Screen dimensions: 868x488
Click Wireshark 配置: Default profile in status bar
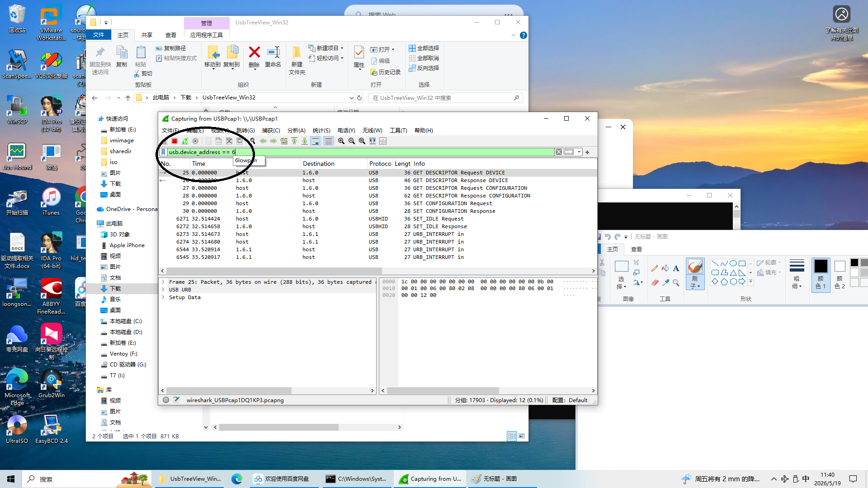tap(570, 400)
